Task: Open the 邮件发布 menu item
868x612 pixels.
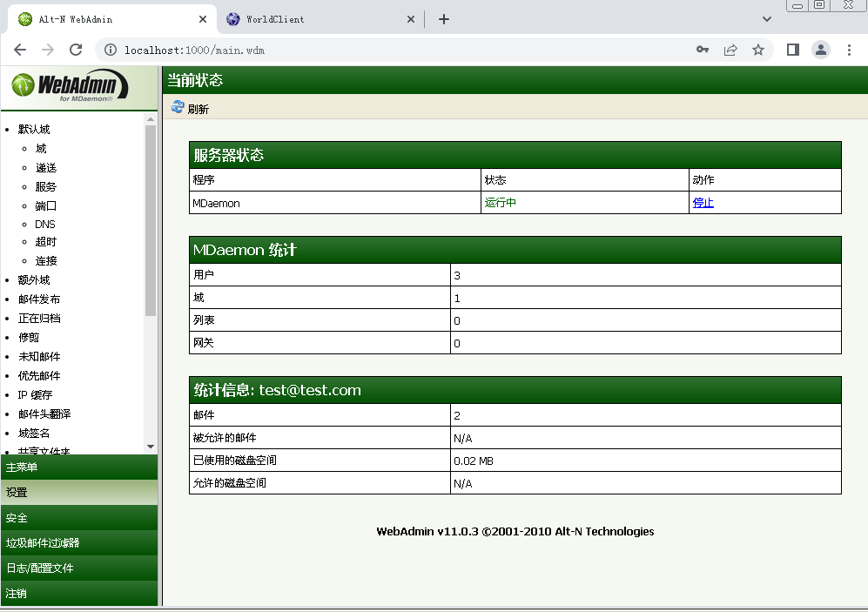Action: coord(39,299)
